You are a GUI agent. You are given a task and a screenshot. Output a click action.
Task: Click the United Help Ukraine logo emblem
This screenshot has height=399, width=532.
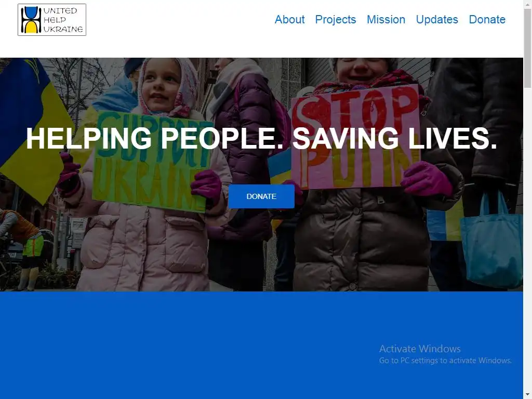(x=31, y=20)
